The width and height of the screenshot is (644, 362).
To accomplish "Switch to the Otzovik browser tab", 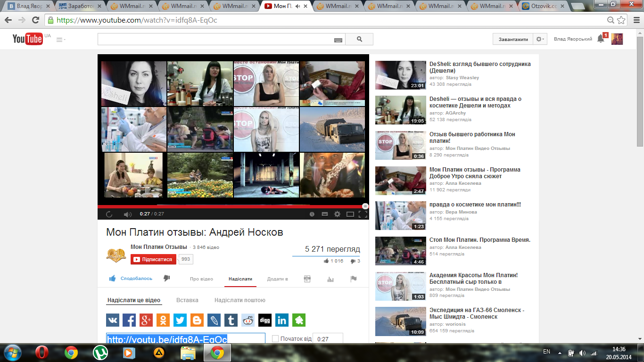I will [x=544, y=6].
